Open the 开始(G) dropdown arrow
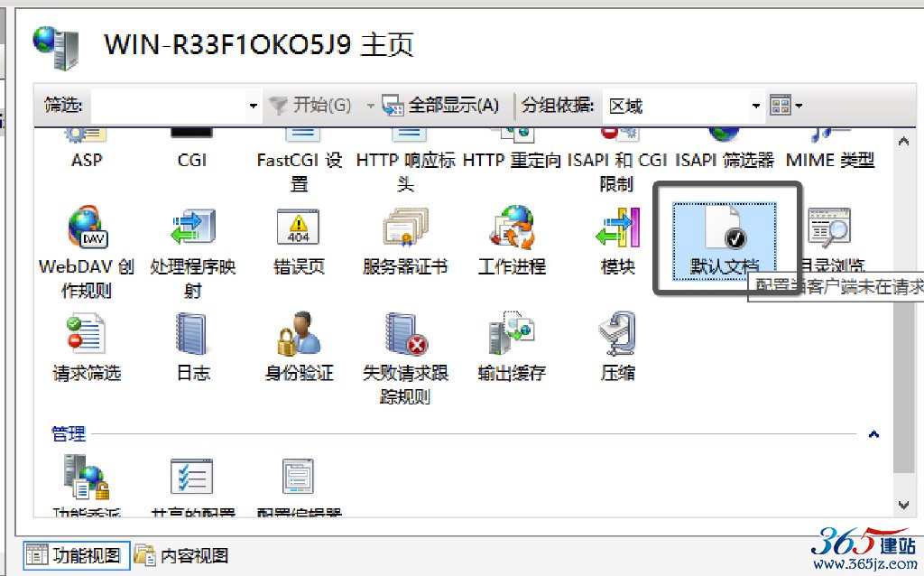924x576 pixels. coord(370,107)
